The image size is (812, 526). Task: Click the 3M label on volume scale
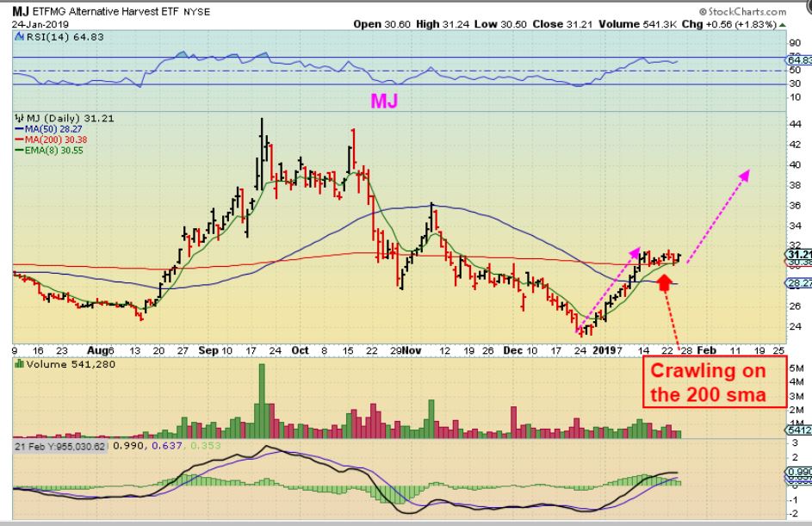pyautogui.click(x=796, y=396)
